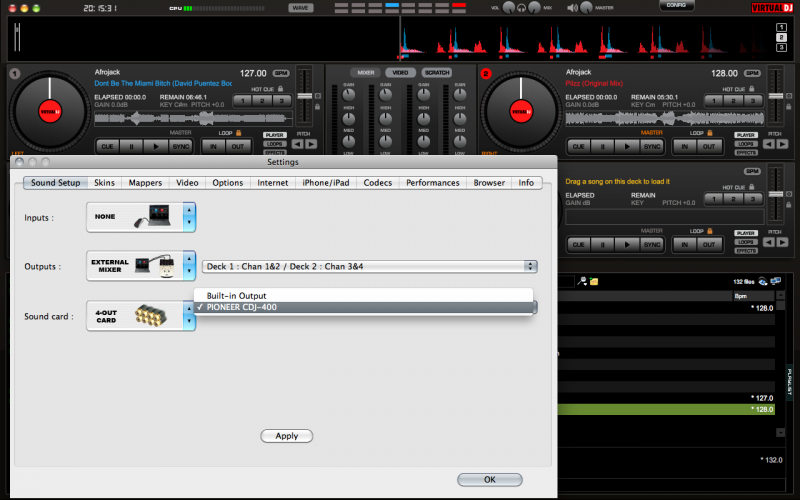The height and width of the screenshot is (500, 800).
Task: Click deck 2 pitch reset icon
Action: pyautogui.click(x=789, y=96)
